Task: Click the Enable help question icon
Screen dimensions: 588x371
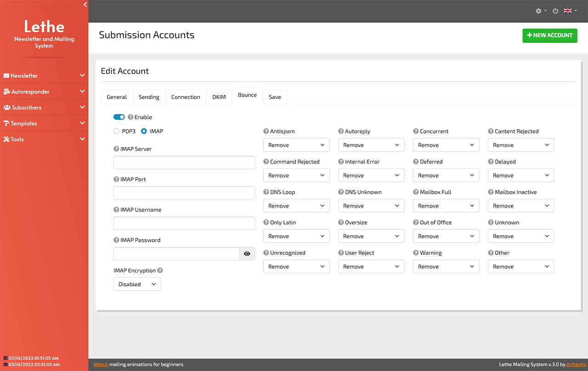Action: click(x=130, y=117)
